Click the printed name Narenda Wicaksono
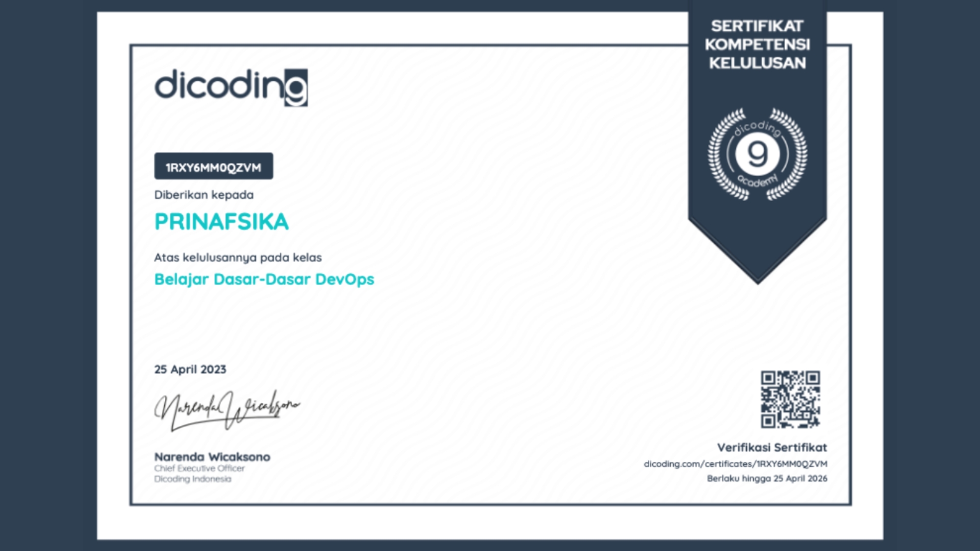 click(x=212, y=457)
